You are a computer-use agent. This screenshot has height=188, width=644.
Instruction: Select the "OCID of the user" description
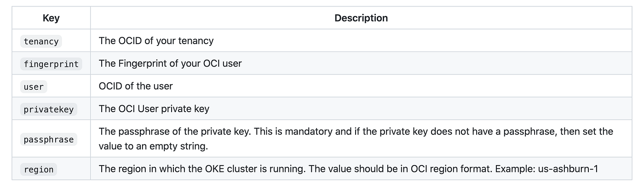pos(136,86)
